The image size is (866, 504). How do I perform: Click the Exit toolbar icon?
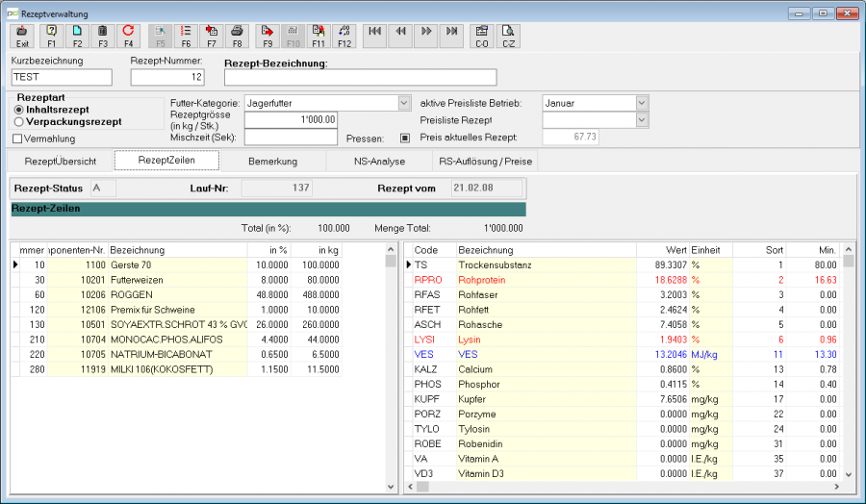[22, 37]
